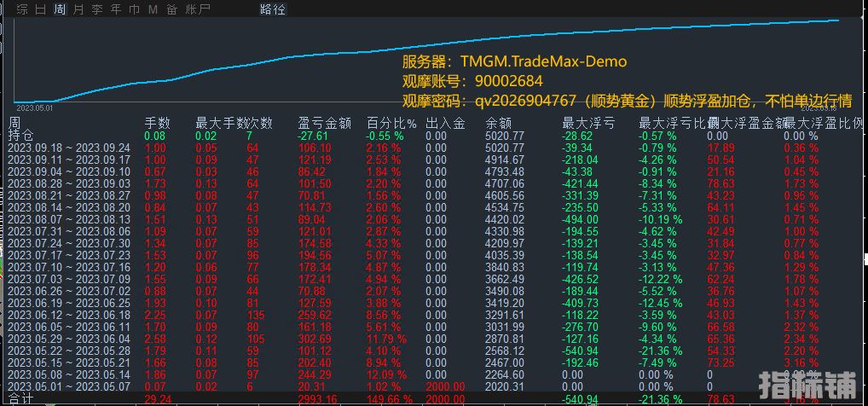The image size is (868, 406).
Task: Switch to the 综 summary tab
Action: point(22,9)
